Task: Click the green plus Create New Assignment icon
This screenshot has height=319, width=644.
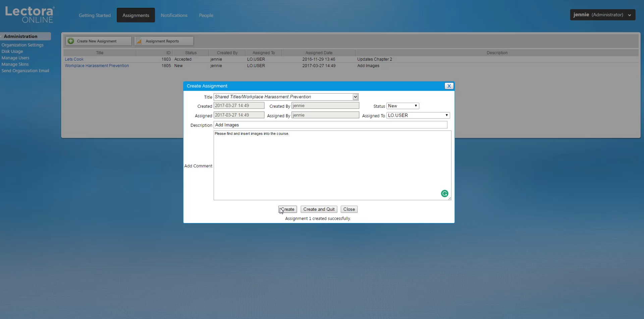Action: [71, 41]
